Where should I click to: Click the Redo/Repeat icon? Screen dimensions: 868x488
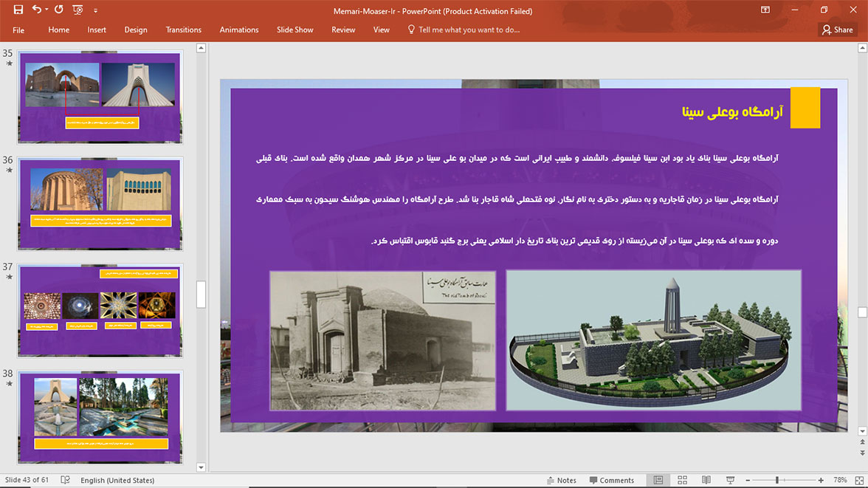pyautogui.click(x=59, y=10)
